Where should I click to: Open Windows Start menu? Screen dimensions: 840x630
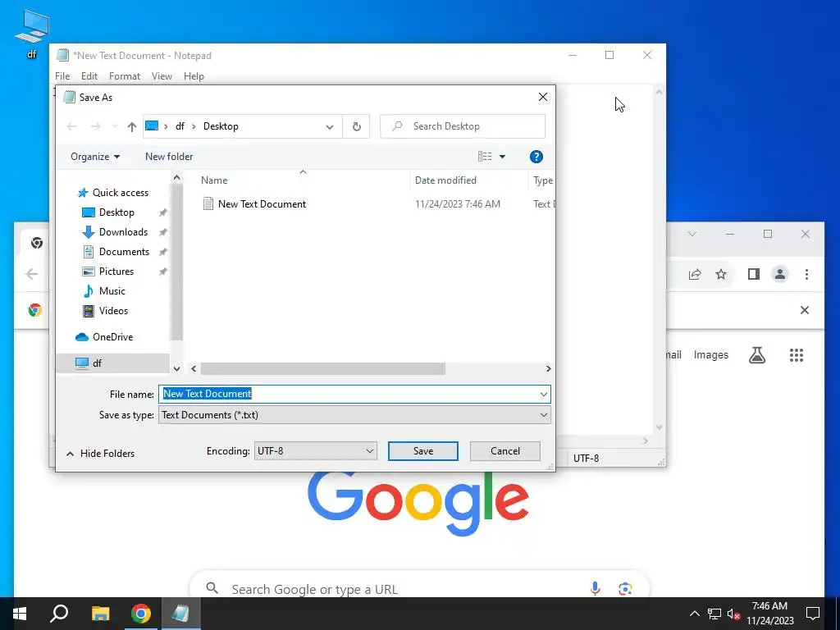(20, 614)
